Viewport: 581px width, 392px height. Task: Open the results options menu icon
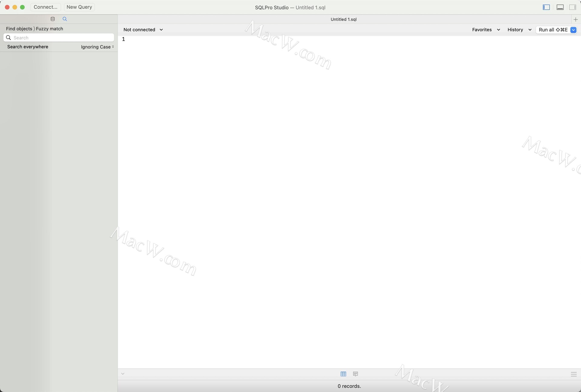tap(574, 374)
